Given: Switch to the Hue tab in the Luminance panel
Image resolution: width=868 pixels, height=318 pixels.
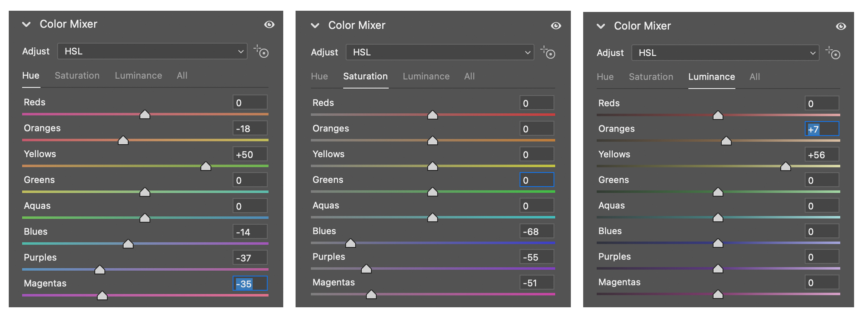Looking at the screenshot, I should [605, 77].
